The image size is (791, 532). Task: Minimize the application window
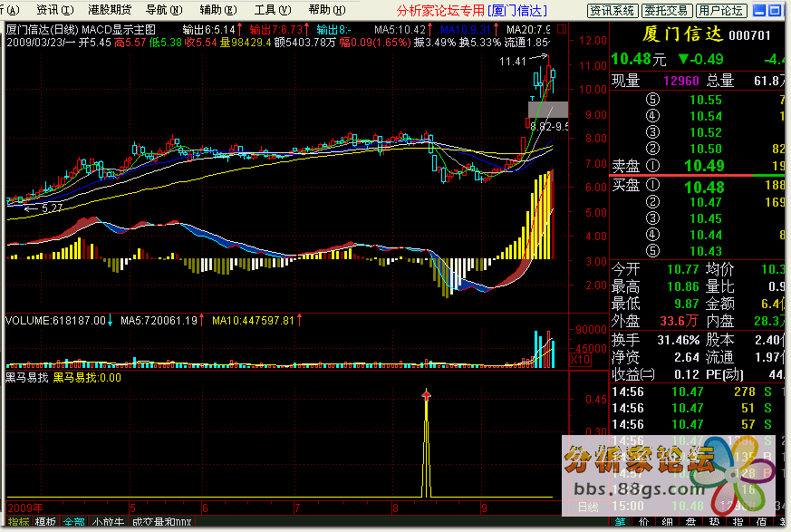click(759, 11)
